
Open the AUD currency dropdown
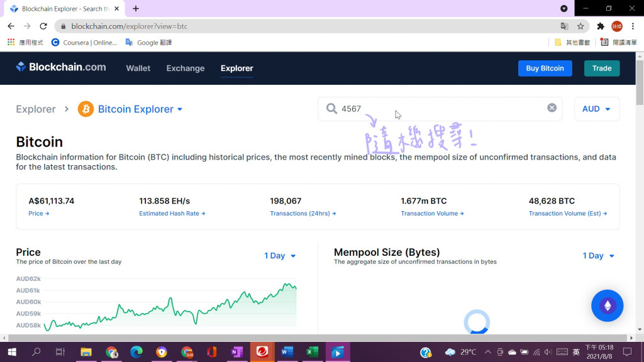click(597, 109)
